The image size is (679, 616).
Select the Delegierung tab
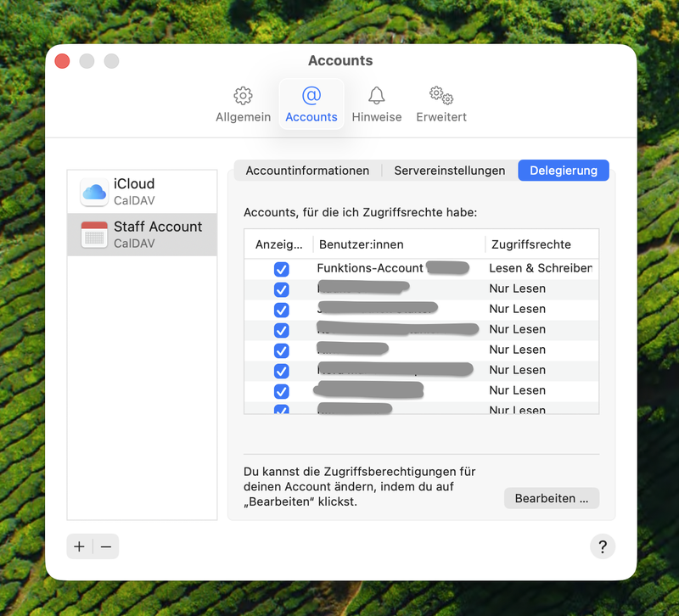coord(564,171)
